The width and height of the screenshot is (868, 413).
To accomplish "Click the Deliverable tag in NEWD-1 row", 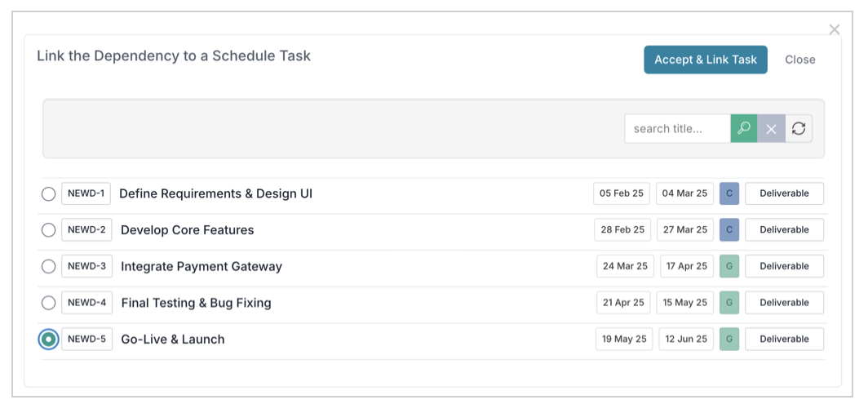I will [x=785, y=193].
